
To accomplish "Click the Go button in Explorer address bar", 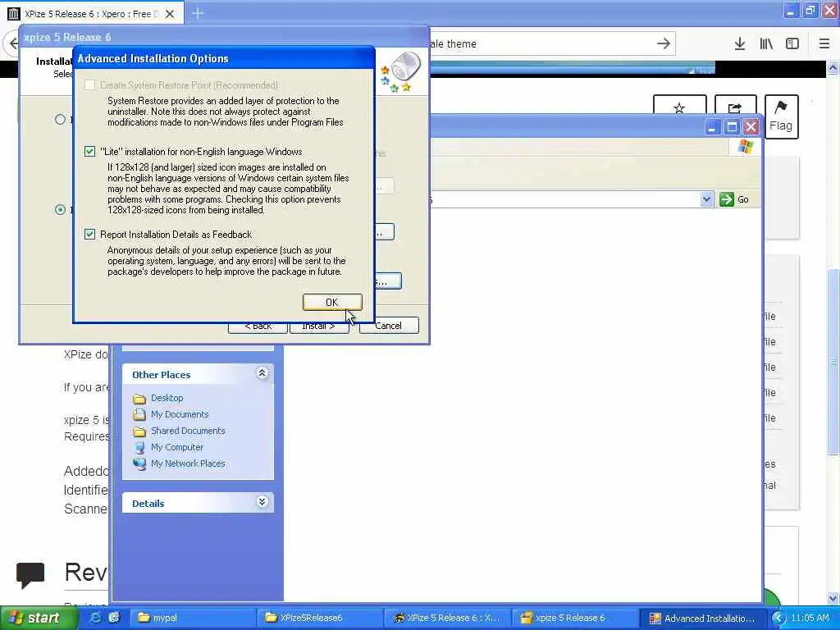I will click(x=734, y=199).
